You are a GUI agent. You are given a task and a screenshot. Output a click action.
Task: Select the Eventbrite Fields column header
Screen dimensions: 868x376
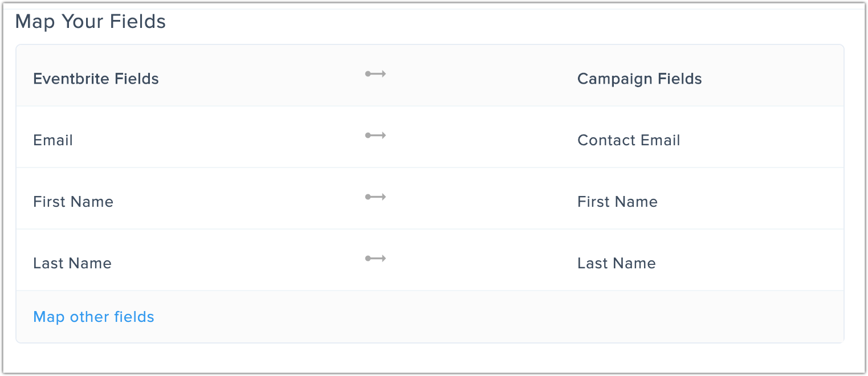click(96, 79)
